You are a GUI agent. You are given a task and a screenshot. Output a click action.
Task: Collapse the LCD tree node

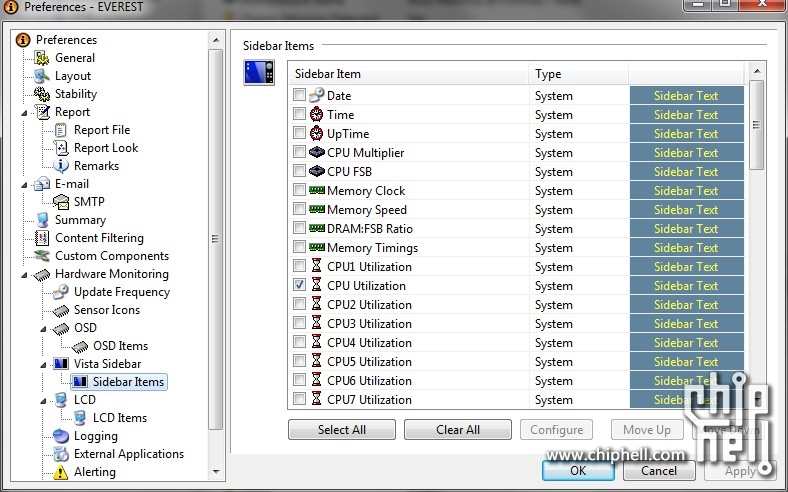point(43,401)
